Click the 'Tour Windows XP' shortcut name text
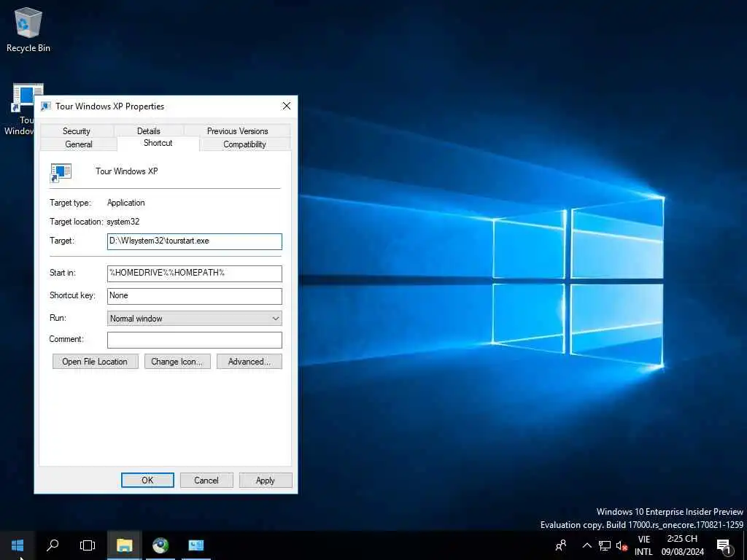The height and width of the screenshot is (560, 747). click(x=126, y=171)
